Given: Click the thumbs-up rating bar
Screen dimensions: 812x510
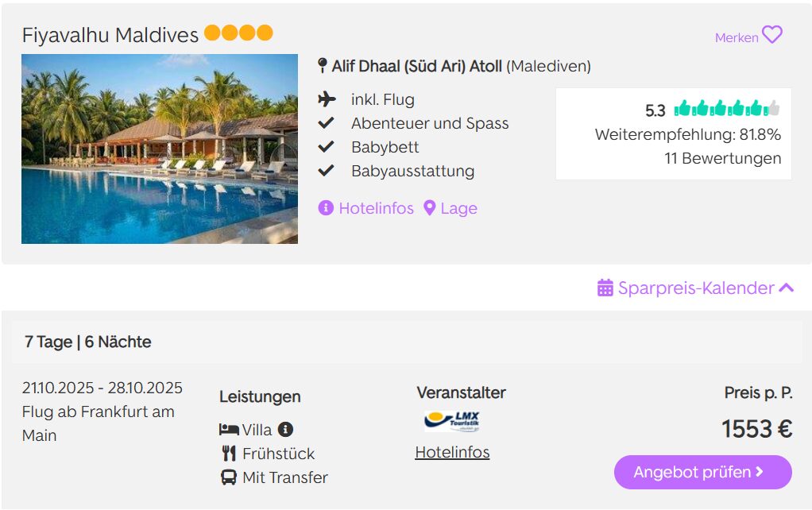Looking at the screenshot, I should [726, 109].
